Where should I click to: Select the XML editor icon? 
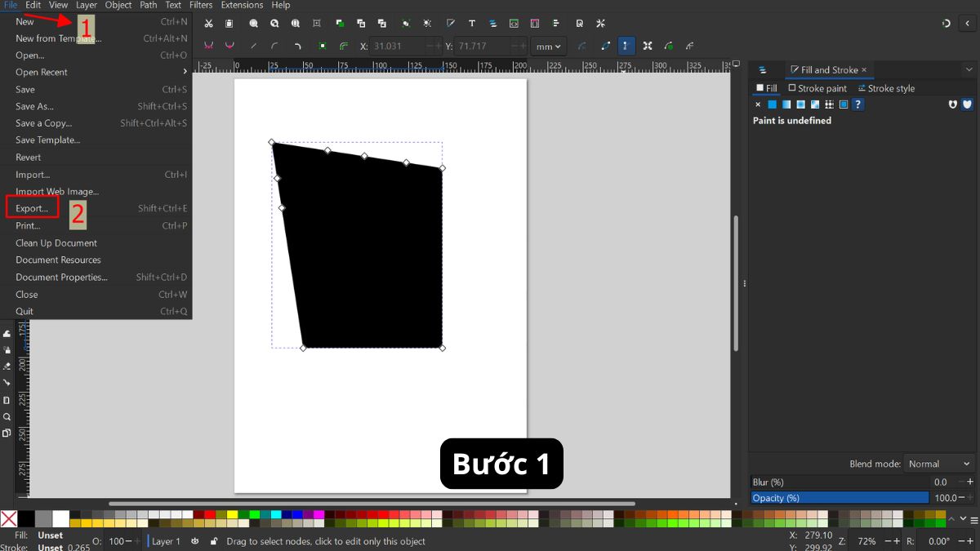pos(512,23)
